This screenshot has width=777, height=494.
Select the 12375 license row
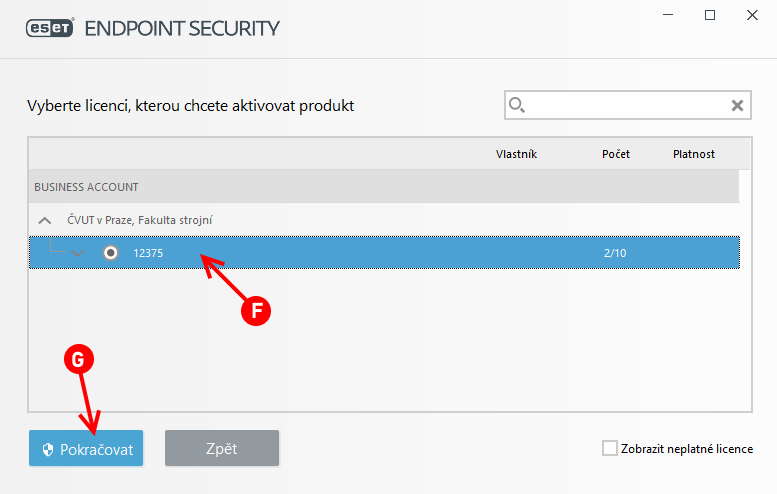point(384,253)
